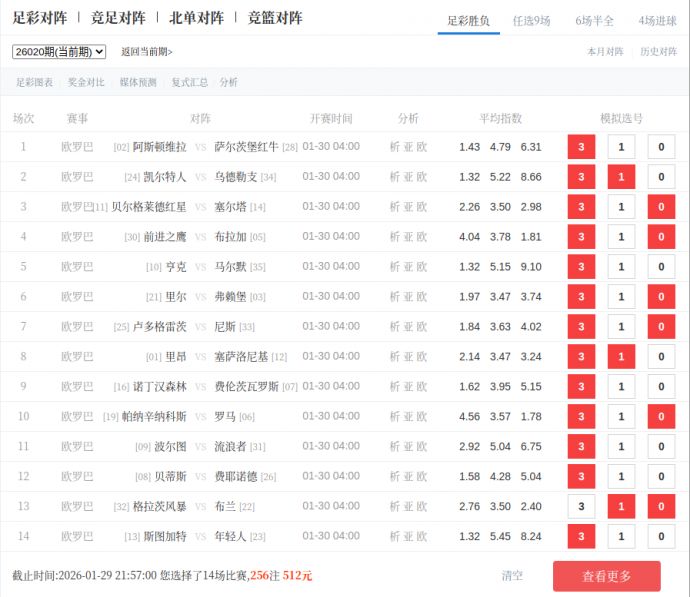Open the 26020期 period dropdown
Image resolution: width=690 pixels, height=597 pixels.
[x=59, y=52]
